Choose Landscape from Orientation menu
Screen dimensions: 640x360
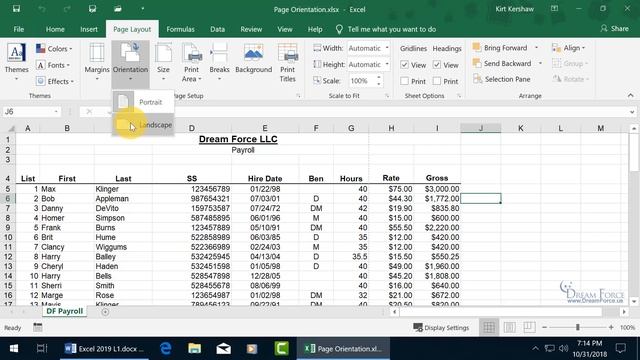(143, 125)
